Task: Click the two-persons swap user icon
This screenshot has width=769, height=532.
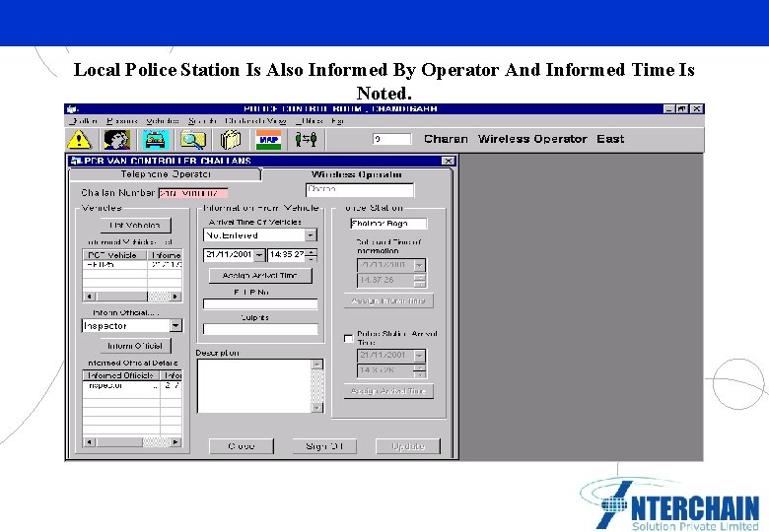Action: click(x=306, y=140)
